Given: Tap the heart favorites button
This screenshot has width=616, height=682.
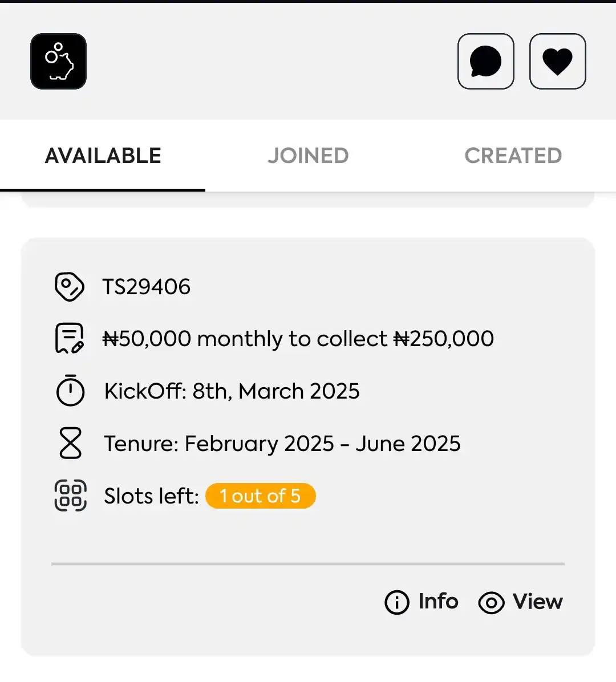Looking at the screenshot, I should click(x=558, y=62).
